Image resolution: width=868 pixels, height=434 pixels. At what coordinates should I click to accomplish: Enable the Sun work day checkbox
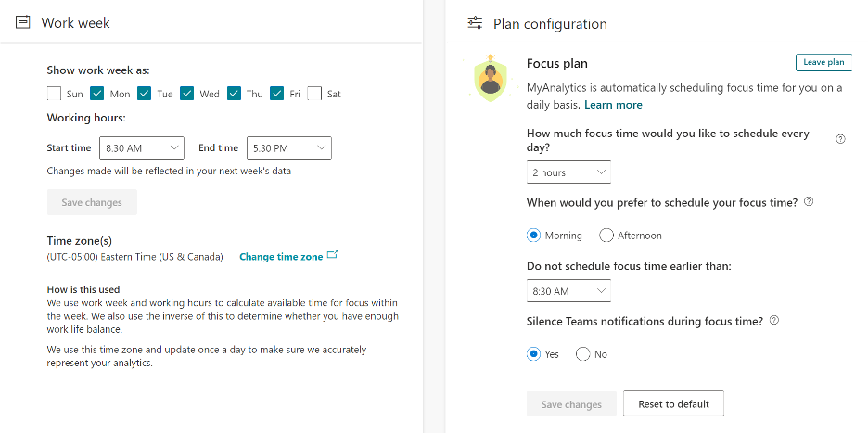[x=54, y=94]
